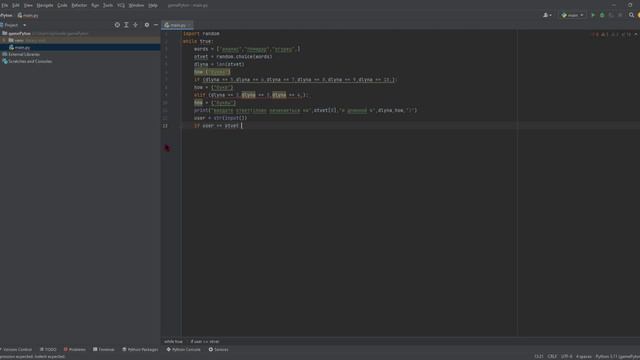Open the Run menu

(95, 5)
